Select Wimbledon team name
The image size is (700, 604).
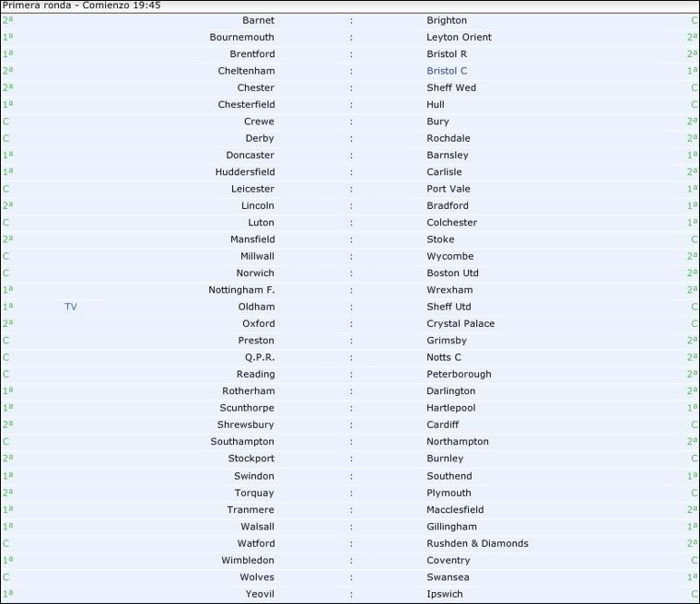pyautogui.click(x=248, y=560)
